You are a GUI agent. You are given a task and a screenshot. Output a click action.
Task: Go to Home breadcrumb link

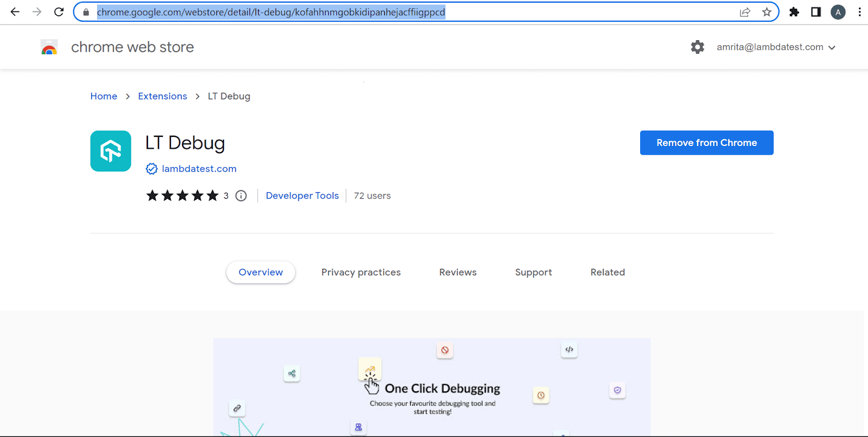[x=104, y=96]
